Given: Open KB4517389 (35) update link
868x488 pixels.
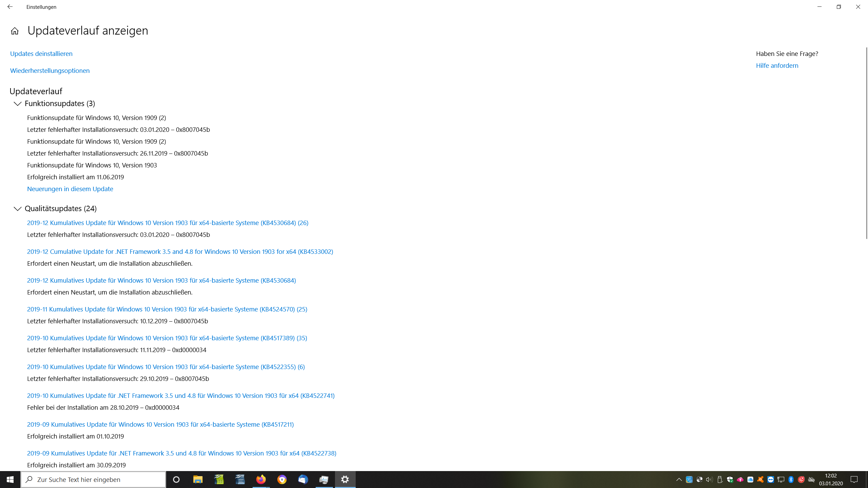Looking at the screenshot, I should tap(167, 338).
